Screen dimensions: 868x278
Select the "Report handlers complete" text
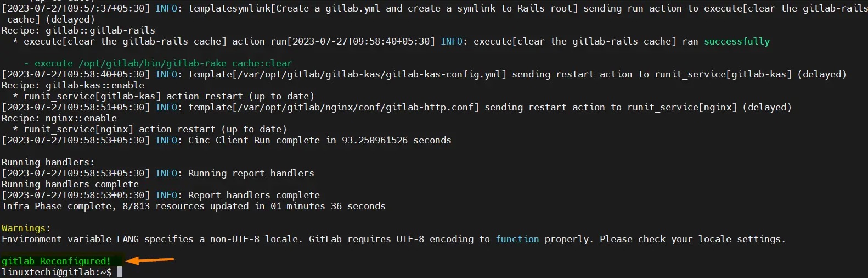[253, 195]
